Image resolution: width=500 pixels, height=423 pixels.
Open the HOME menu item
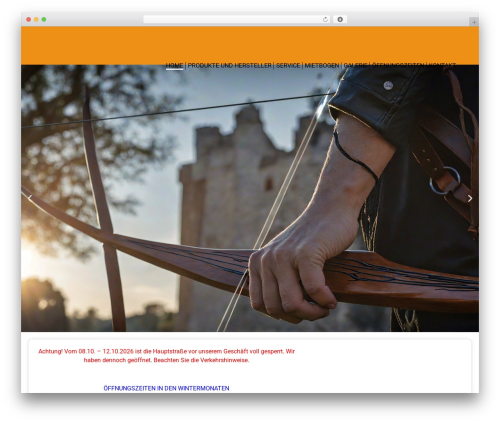pos(174,66)
